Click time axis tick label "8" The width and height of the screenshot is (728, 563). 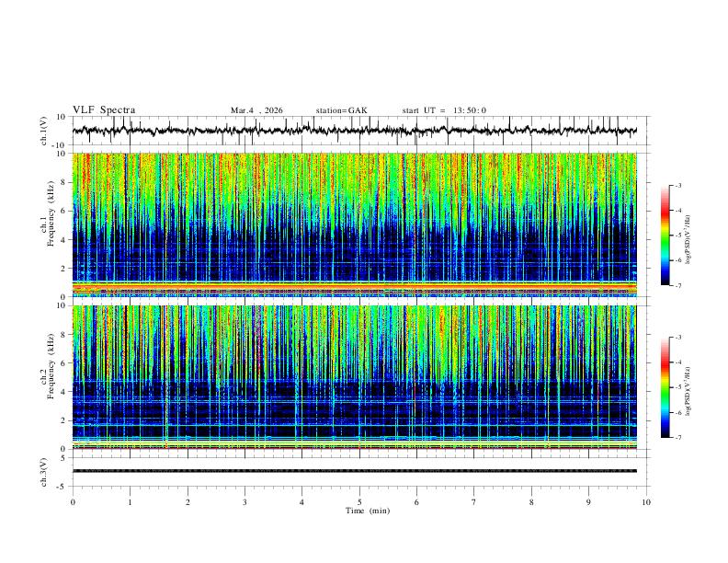tap(531, 502)
